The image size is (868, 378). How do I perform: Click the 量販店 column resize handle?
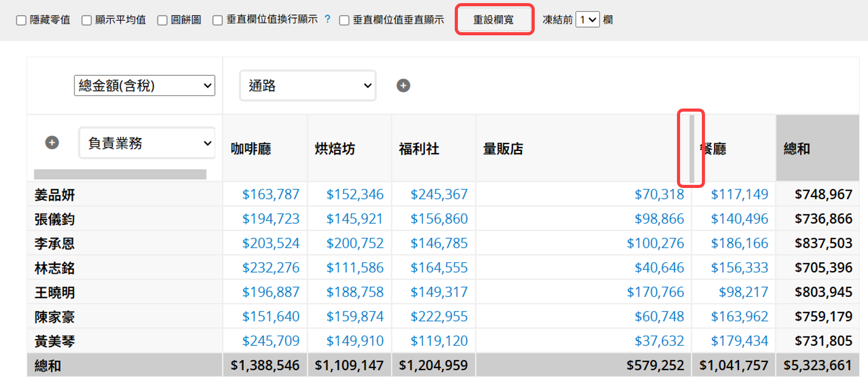click(x=691, y=148)
